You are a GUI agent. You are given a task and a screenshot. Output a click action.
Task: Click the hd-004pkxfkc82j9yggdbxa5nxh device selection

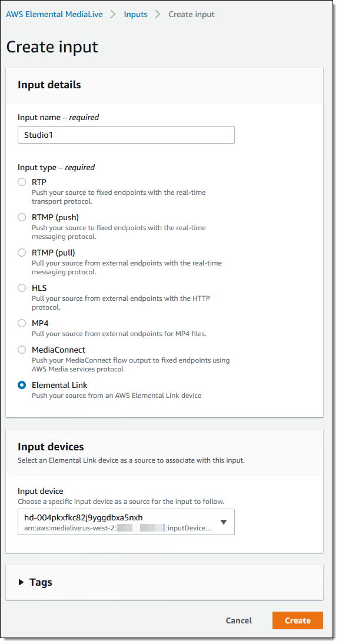pyautogui.click(x=126, y=522)
